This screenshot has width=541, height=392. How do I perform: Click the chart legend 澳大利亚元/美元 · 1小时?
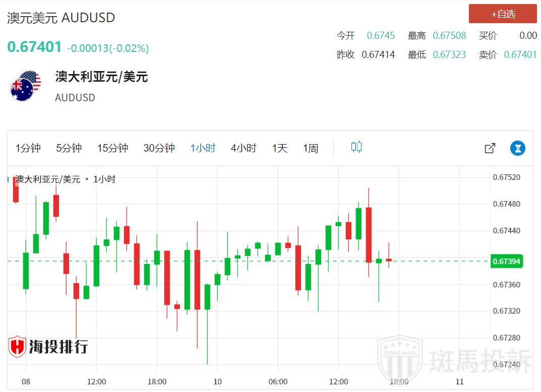(x=66, y=179)
